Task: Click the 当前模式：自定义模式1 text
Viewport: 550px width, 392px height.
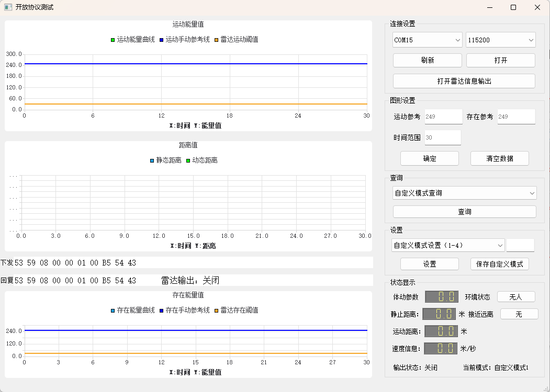Action: point(496,367)
